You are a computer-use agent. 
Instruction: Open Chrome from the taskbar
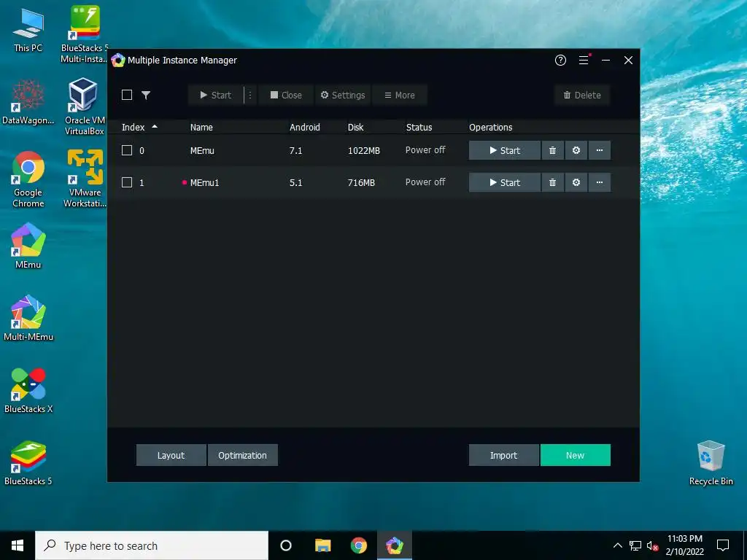click(x=359, y=545)
